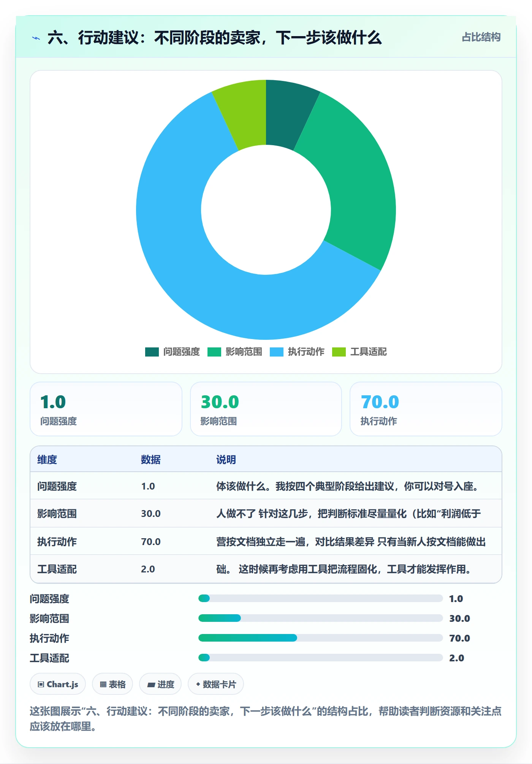Click 问题强度 in the table's first row
Viewport: 532px width, 764px height.
pos(57,486)
